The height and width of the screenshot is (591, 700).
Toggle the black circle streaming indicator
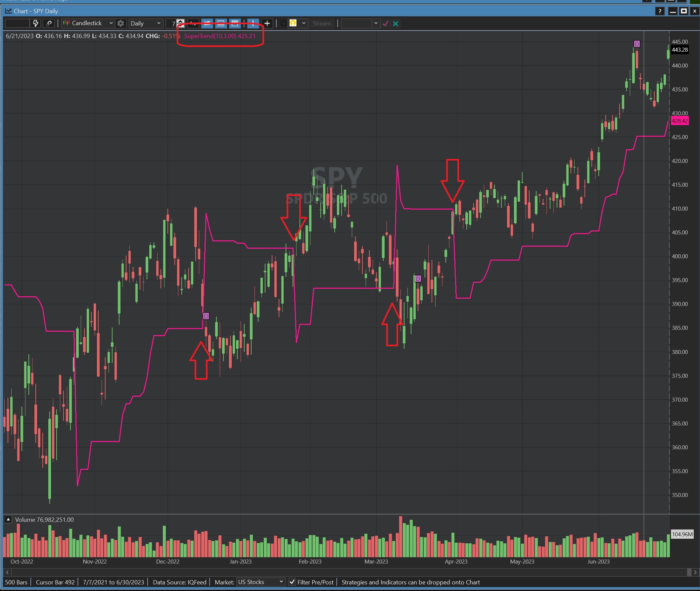283,23
